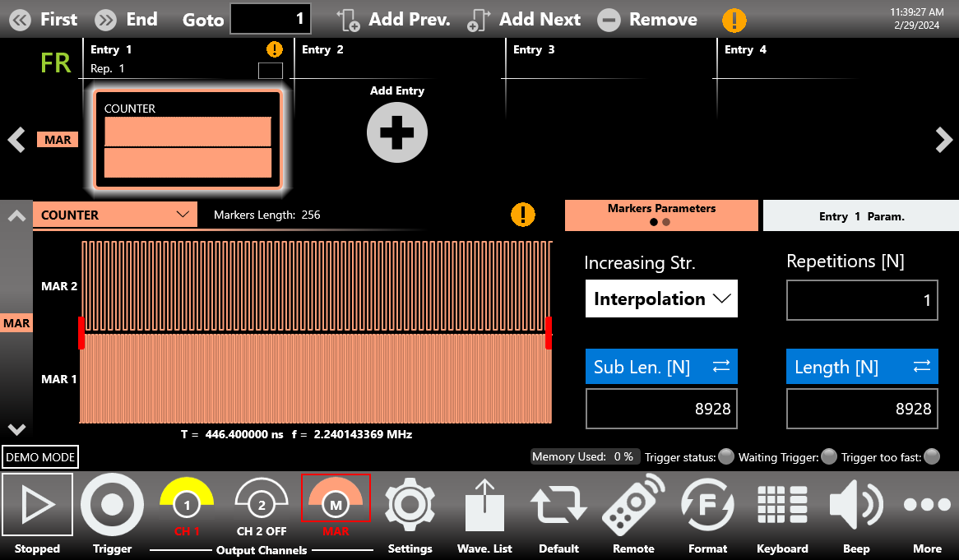Image resolution: width=959 pixels, height=560 pixels.
Task: Click the Trigger status indicator light
Action: pyautogui.click(x=726, y=456)
